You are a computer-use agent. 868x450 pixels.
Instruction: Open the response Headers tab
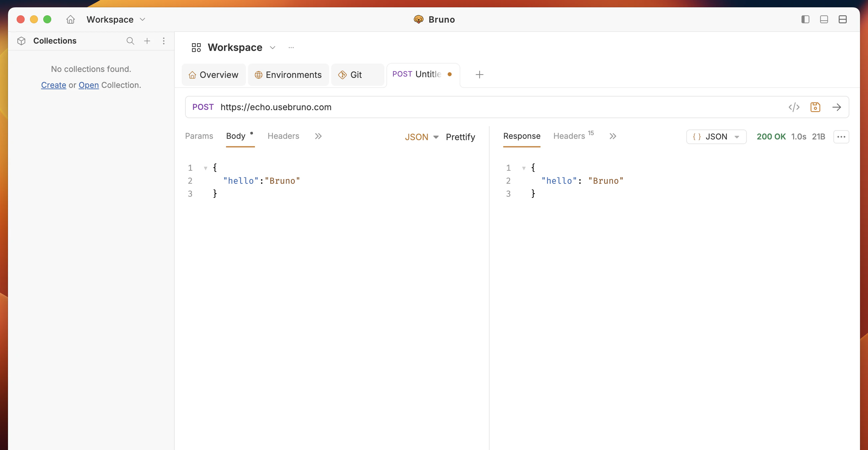pyautogui.click(x=569, y=136)
